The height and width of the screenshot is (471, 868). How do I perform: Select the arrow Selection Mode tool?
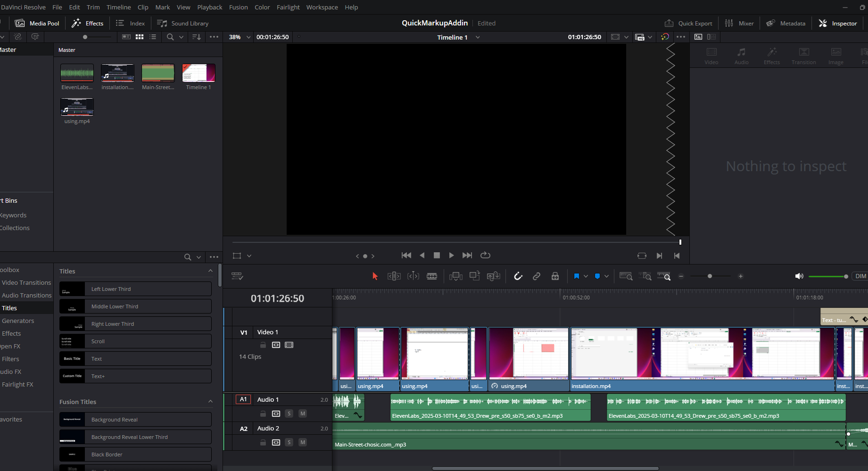(x=375, y=276)
